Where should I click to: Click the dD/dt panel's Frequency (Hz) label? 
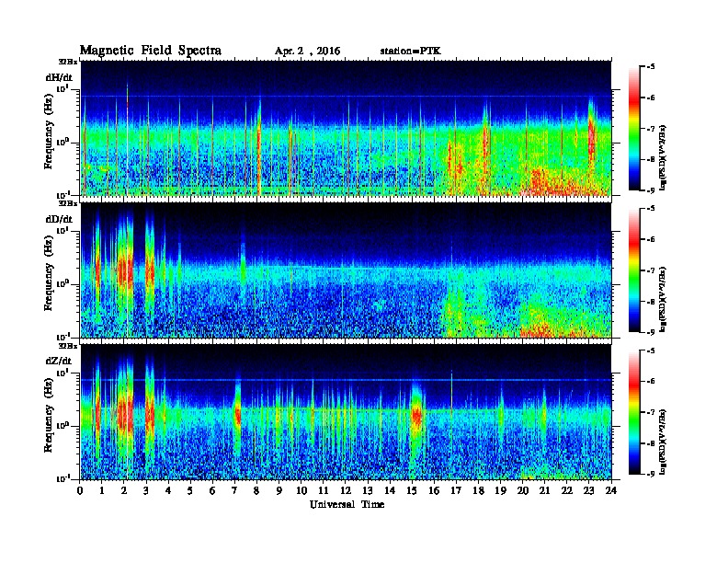tap(48, 273)
